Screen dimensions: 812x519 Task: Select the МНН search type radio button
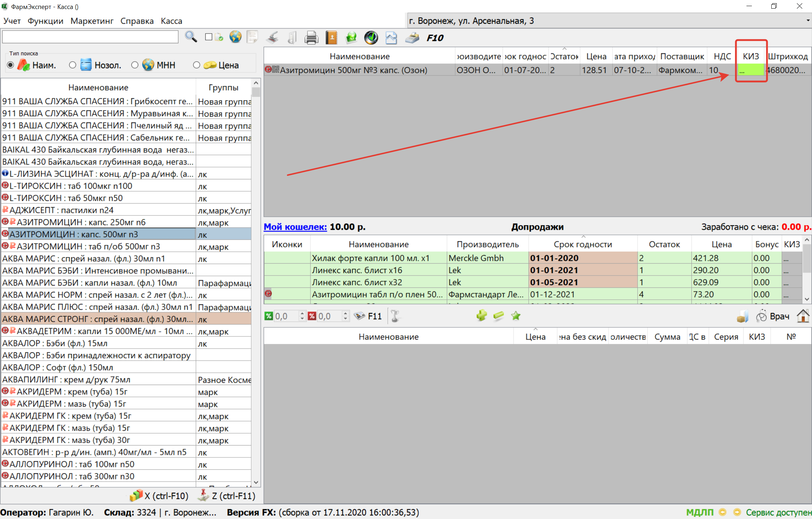click(x=135, y=65)
